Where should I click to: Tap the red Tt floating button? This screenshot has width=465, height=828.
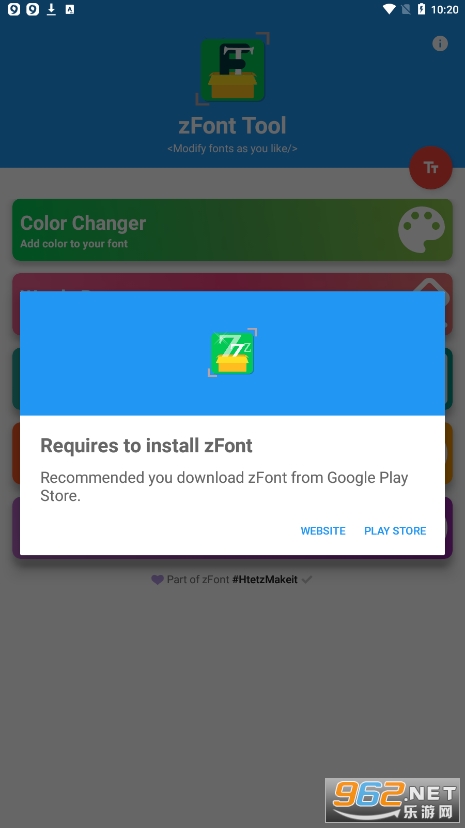(431, 167)
